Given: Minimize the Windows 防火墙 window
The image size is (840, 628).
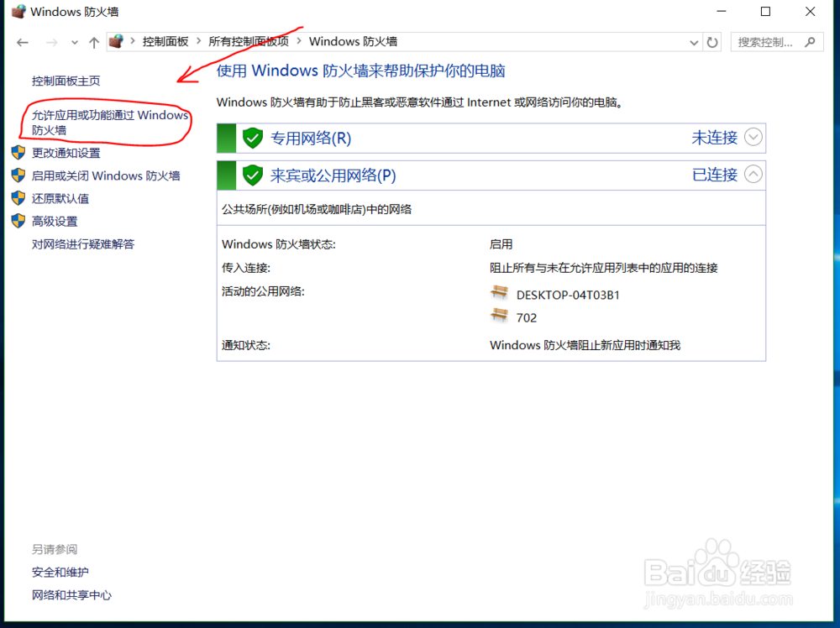Looking at the screenshot, I should [x=722, y=11].
